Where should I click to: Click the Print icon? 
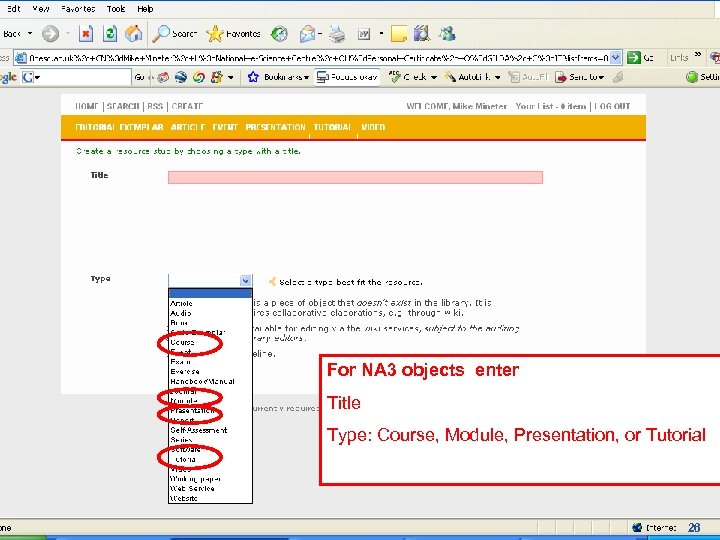click(x=338, y=34)
